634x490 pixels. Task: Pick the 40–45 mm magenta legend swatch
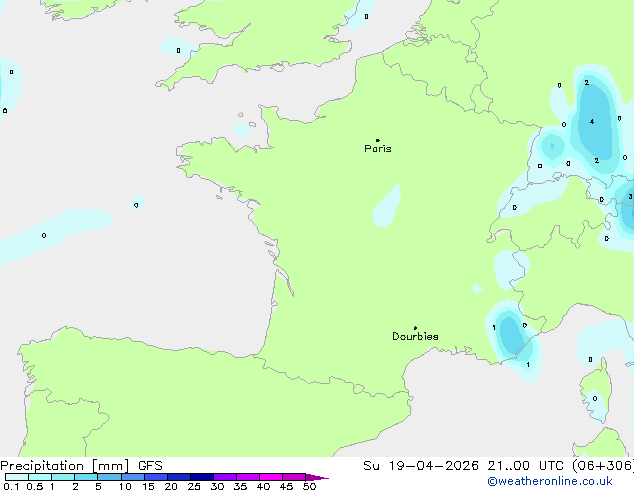click(271, 477)
